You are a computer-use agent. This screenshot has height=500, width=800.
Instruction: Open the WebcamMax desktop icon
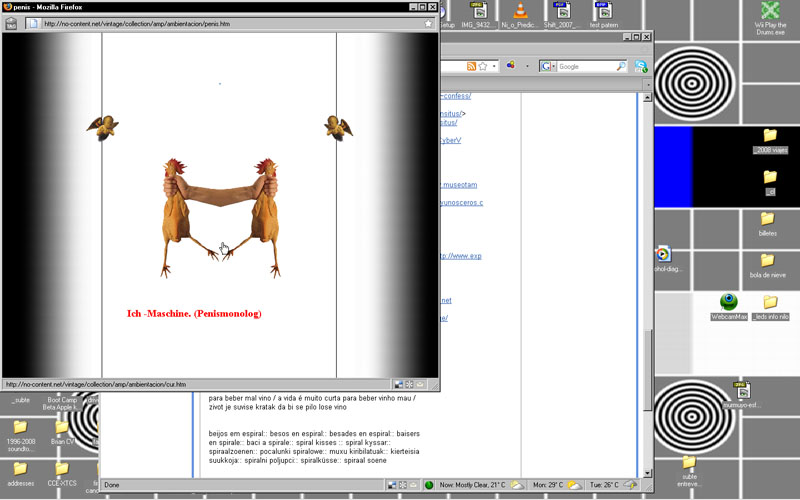[729, 302]
